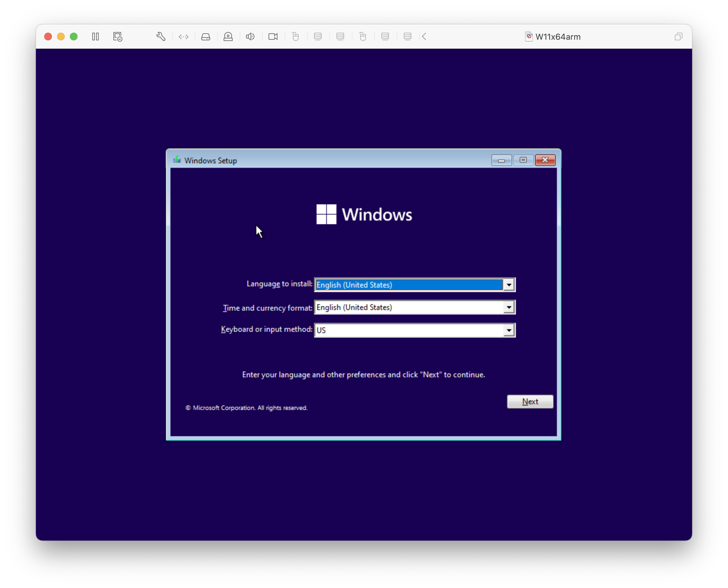Click the last USB device icon before the chevron

tap(407, 37)
